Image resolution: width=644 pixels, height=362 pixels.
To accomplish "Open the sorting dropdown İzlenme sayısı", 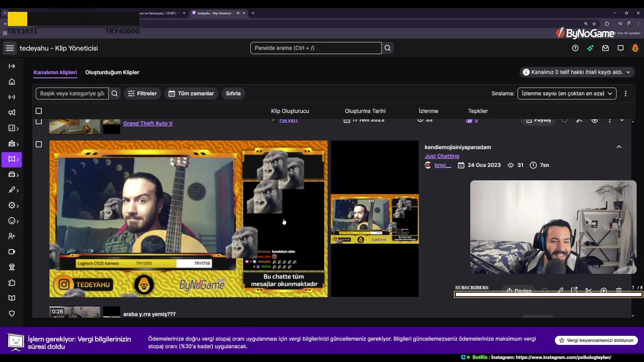I will click(567, 94).
